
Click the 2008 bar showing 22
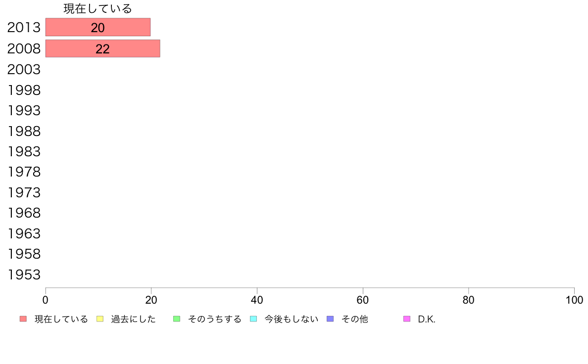click(102, 48)
